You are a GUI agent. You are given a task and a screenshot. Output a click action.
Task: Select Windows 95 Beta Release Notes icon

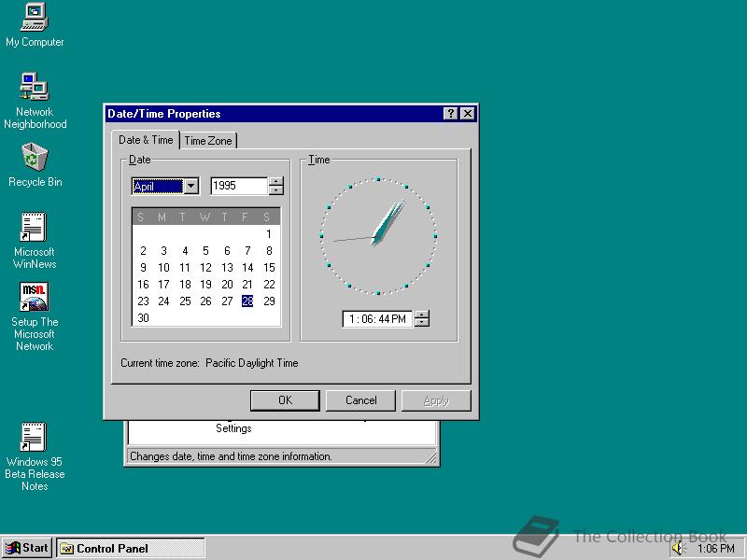tap(35, 456)
